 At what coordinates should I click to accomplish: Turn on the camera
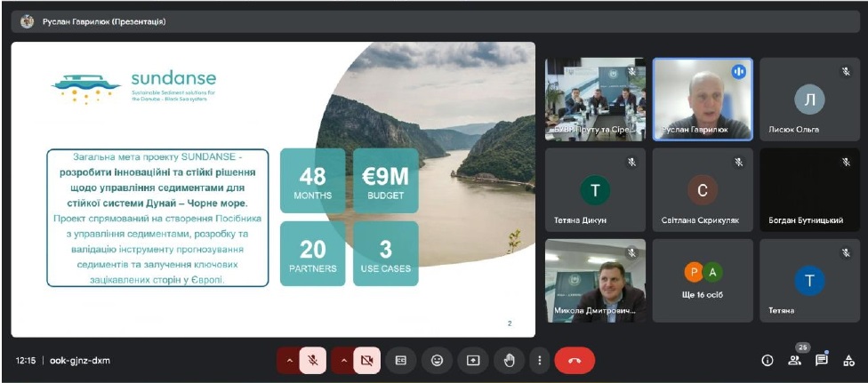point(366,361)
